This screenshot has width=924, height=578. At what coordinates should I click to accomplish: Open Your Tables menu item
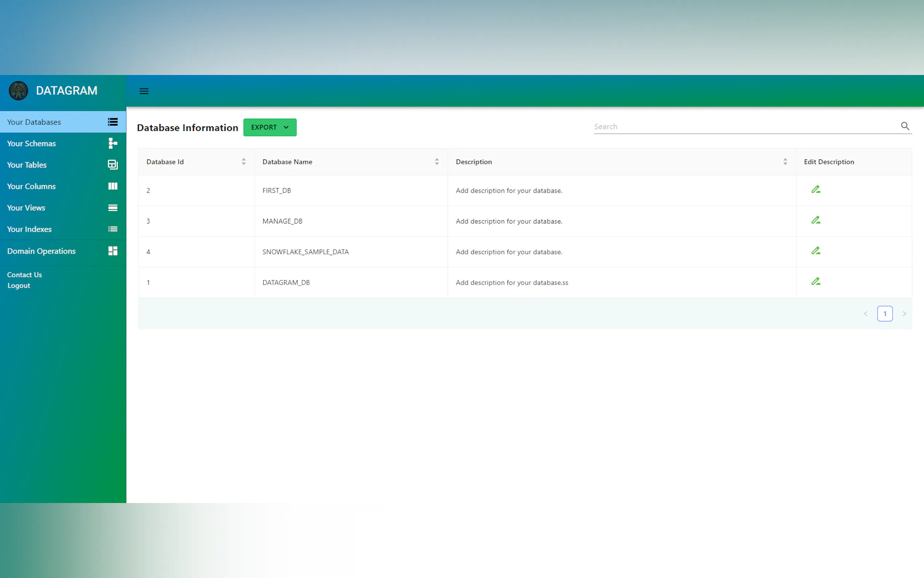point(27,165)
